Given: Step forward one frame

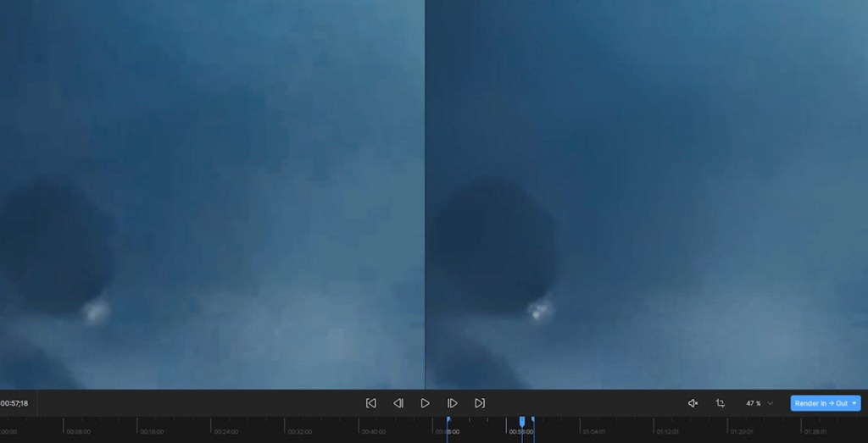Looking at the screenshot, I should pyautogui.click(x=452, y=403).
